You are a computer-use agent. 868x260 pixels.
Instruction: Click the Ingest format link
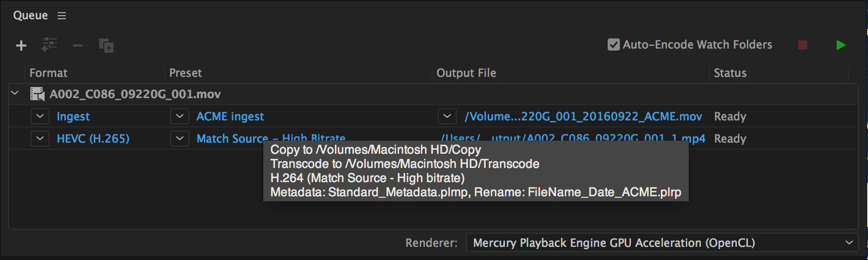pyautogui.click(x=73, y=116)
